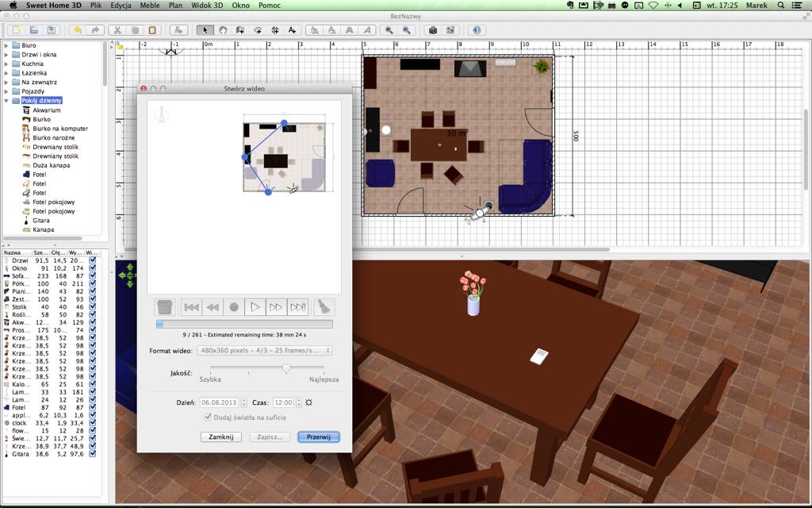Expand the Biuro category in furniture tree
Screen dimensions: 812x508
point(6,46)
